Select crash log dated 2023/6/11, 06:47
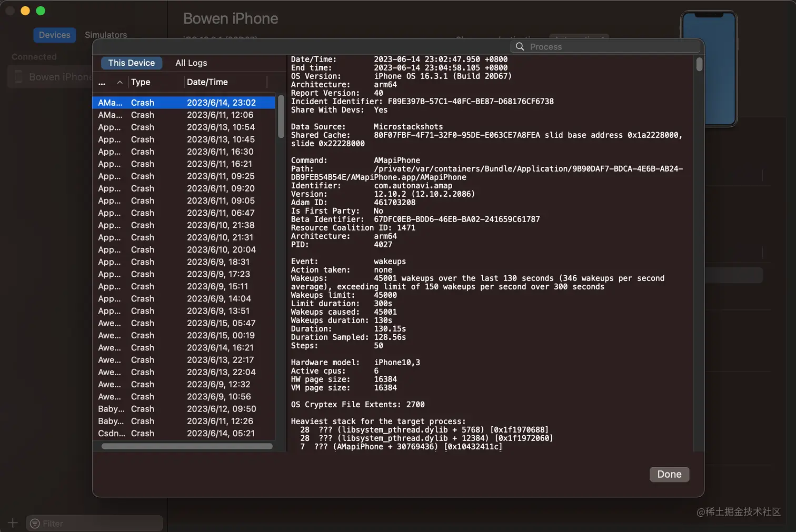Image resolution: width=796 pixels, height=532 pixels. point(184,213)
